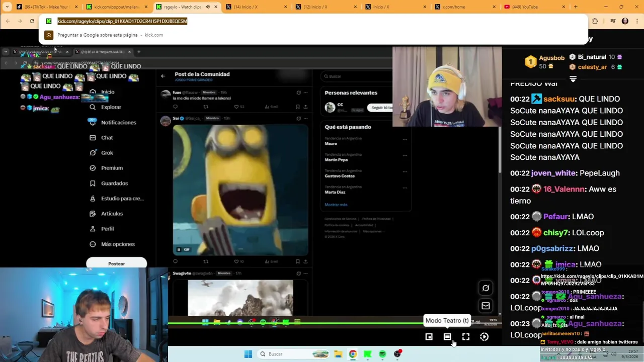Viewport: 644px width, 362px height.
Task: Open Notificaciones in the X sidebar
Action: (113, 122)
